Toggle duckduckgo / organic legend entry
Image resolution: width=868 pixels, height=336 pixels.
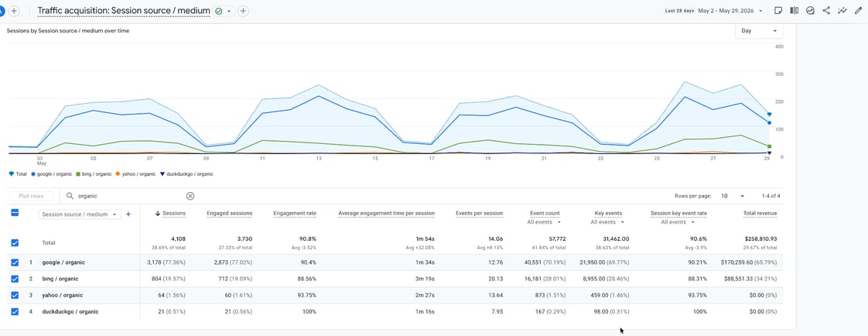click(186, 174)
